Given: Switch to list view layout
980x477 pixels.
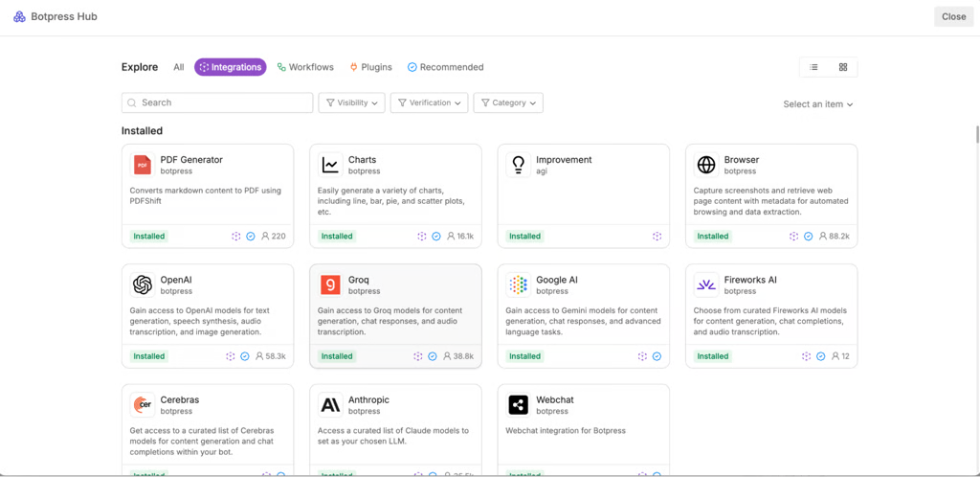Looking at the screenshot, I should (x=813, y=67).
